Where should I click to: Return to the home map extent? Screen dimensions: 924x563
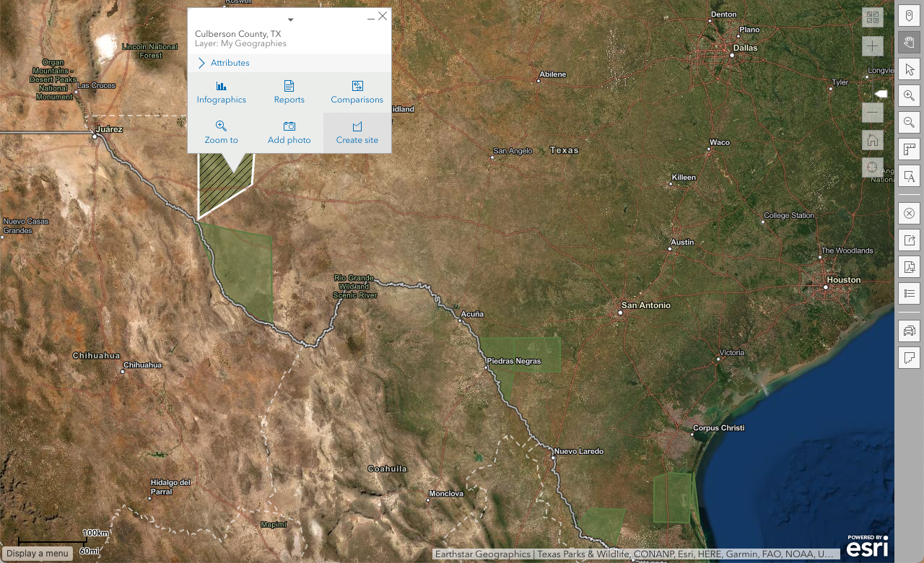[873, 140]
